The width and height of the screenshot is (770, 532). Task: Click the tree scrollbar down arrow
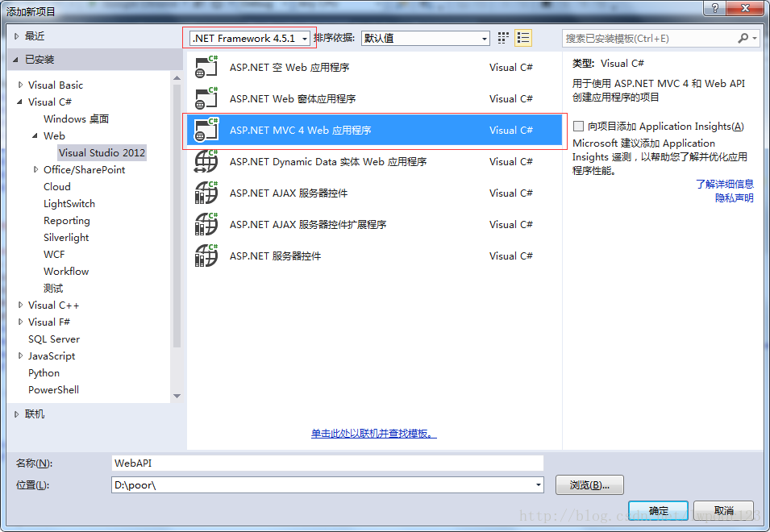pyautogui.click(x=177, y=396)
